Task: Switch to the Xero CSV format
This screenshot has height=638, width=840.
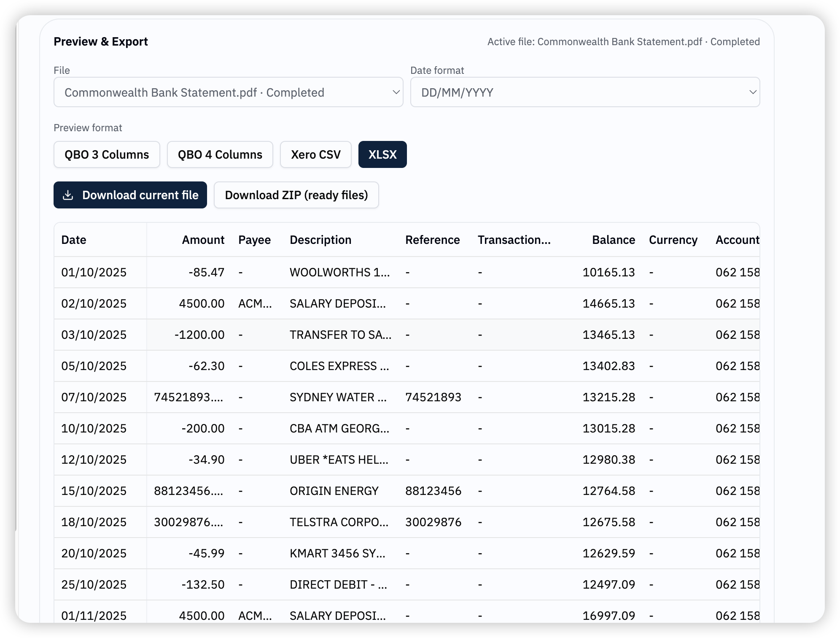Action: [315, 154]
